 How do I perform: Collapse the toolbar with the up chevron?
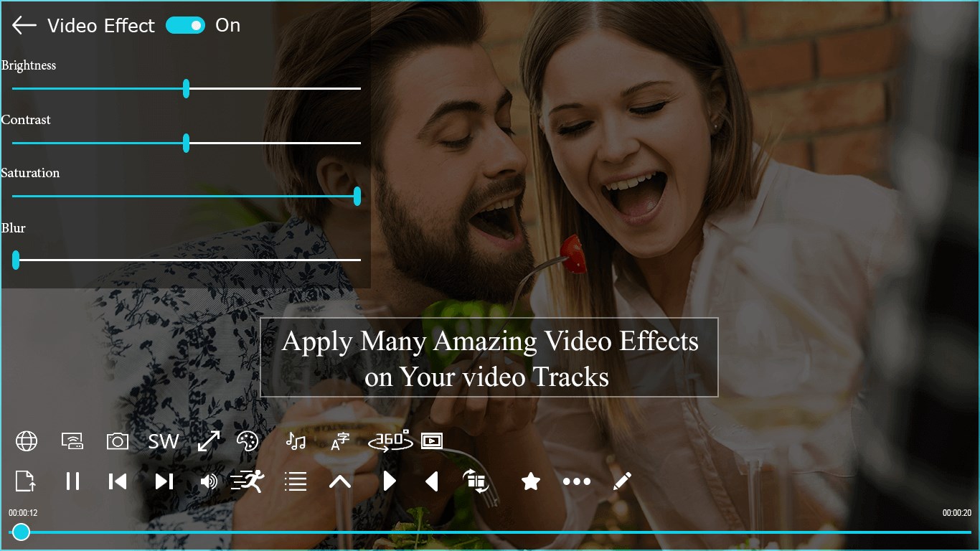(340, 481)
